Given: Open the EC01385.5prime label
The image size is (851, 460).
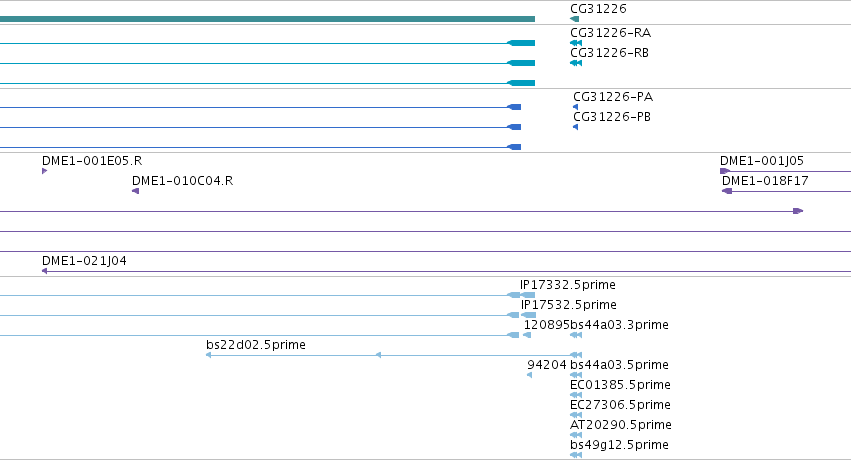Looking at the screenshot, I should click(620, 385).
